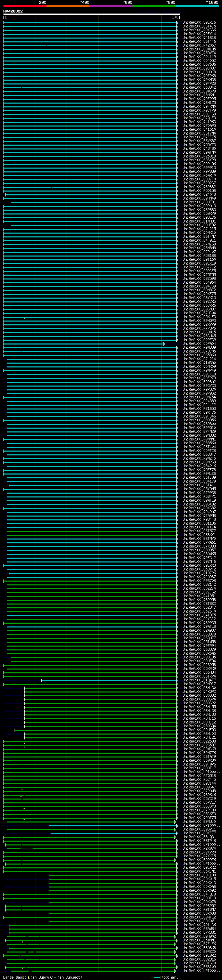The height and width of the screenshot is (980, 222).
Task: Click hit label UniRef100_B4FQJ8
Action: tap(199, 894)
